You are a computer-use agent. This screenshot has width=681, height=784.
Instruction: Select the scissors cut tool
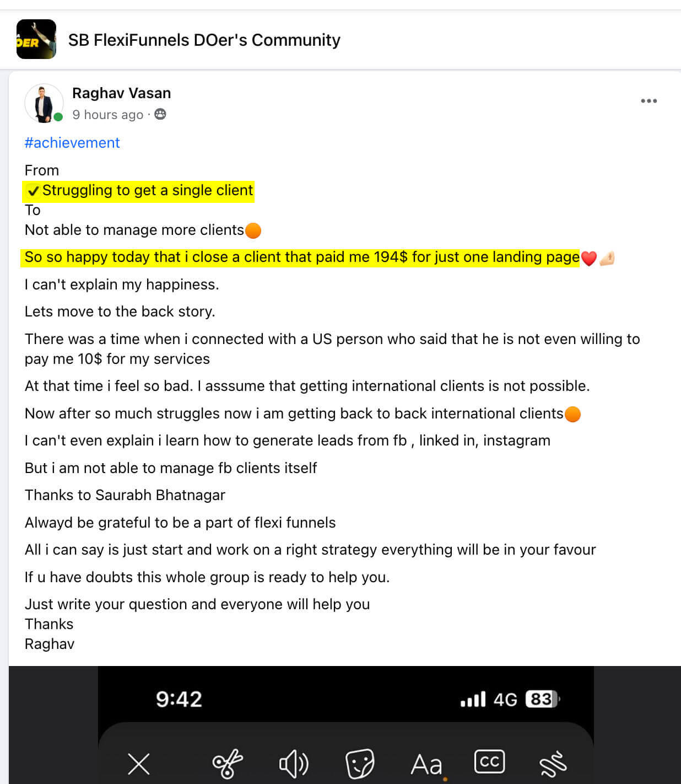coord(227,764)
